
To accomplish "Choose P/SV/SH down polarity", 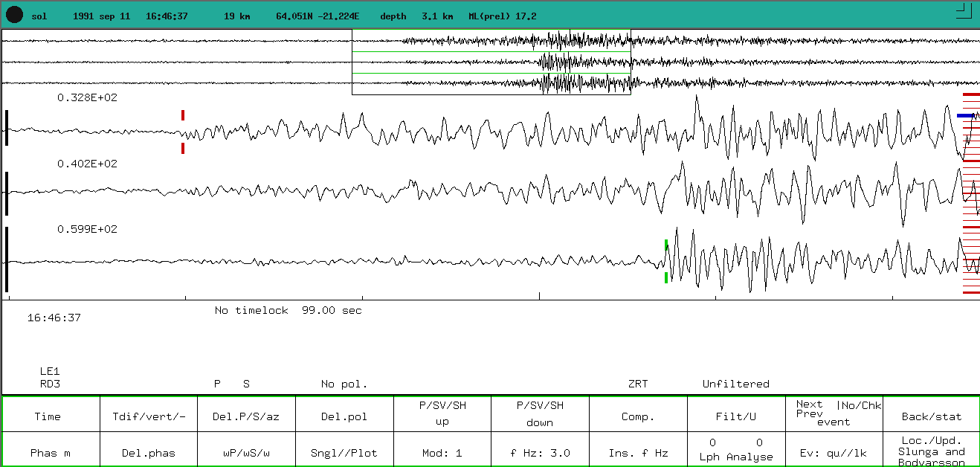I will pyautogui.click(x=540, y=414).
